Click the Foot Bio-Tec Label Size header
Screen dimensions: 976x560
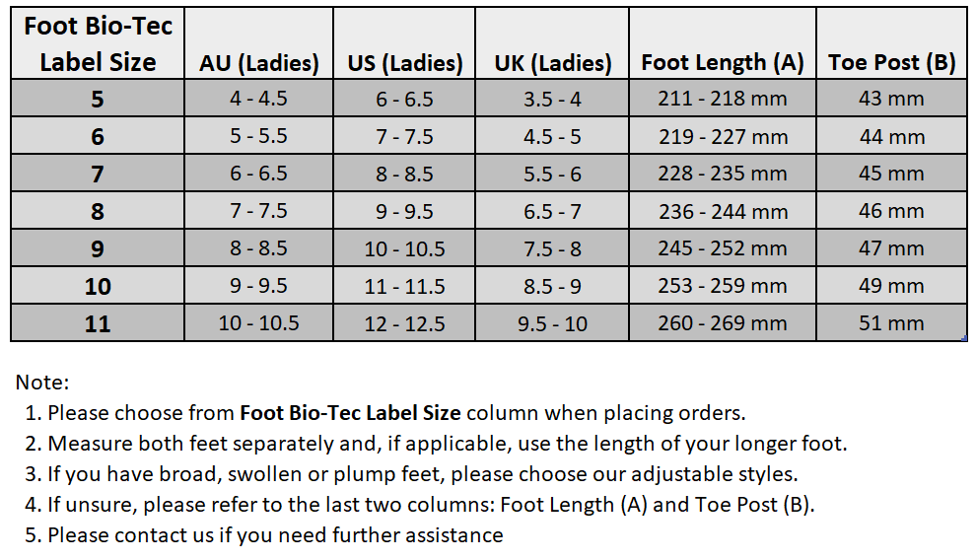(97, 44)
